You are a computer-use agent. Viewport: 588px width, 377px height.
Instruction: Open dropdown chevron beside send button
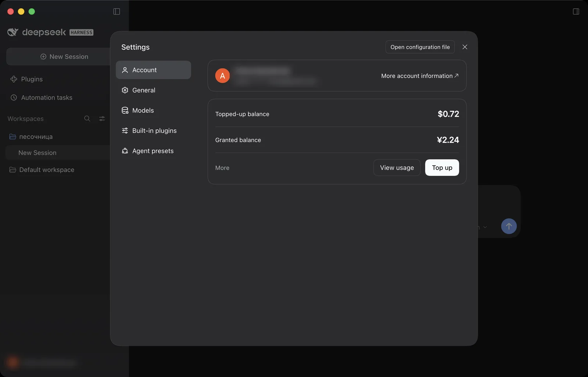485,227
